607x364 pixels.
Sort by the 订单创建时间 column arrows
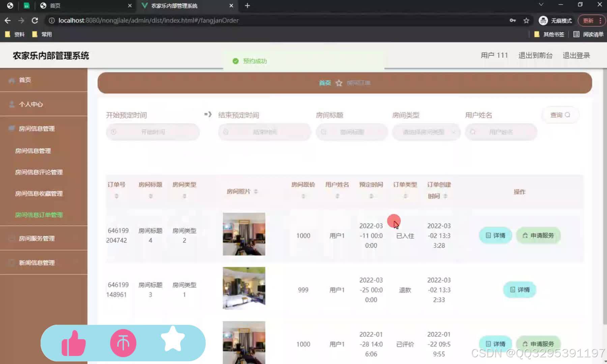pyautogui.click(x=445, y=196)
